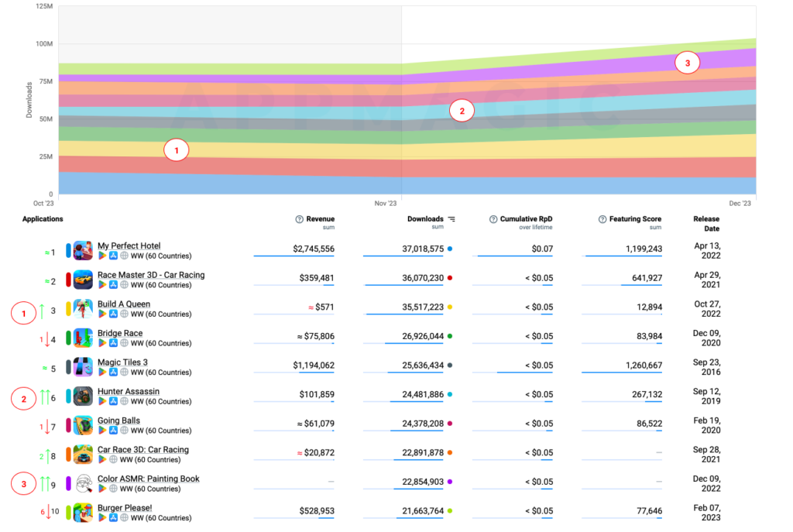Click the Revenue help question-mark icon

300,219
